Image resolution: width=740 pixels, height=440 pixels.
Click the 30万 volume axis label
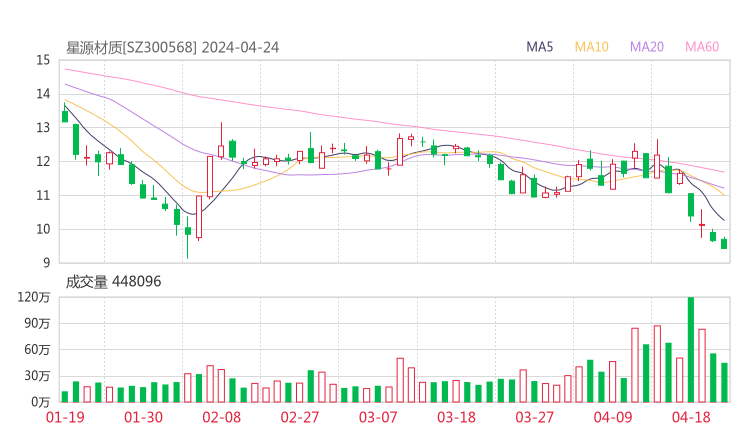(x=37, y=376)
